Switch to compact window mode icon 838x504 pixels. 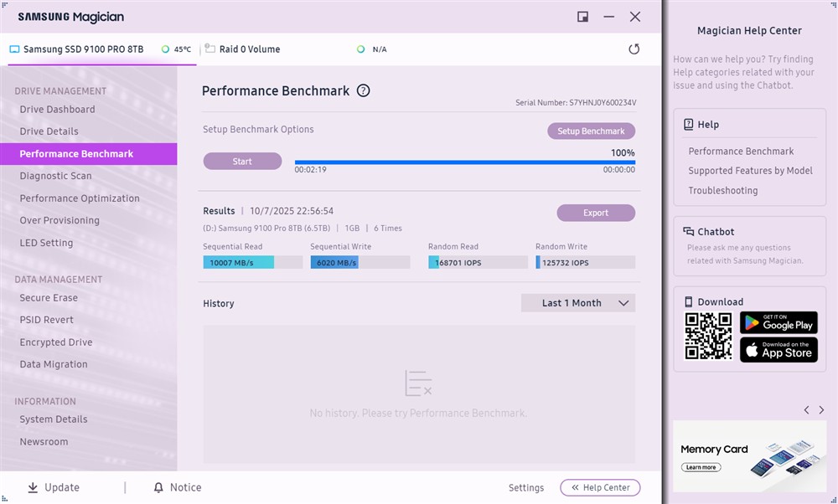coord(582,17)
